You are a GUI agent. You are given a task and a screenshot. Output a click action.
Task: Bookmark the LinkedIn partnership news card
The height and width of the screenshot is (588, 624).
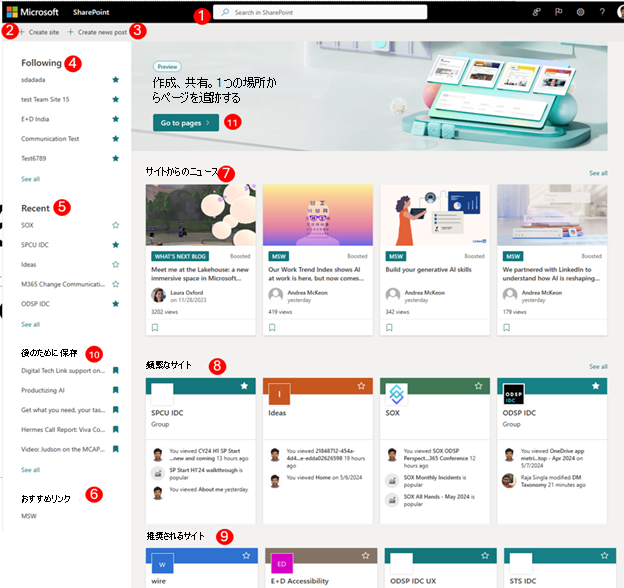pyautogui.click(x=506, y=327)
